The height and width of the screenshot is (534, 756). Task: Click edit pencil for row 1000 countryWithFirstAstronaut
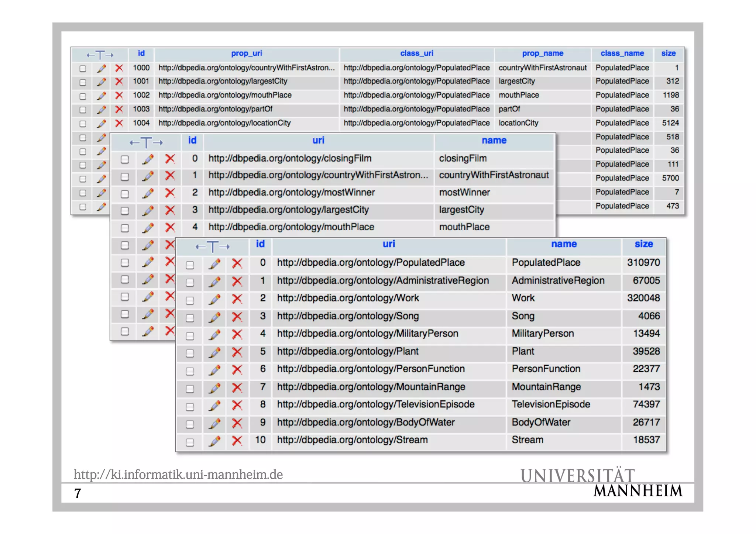[x=101, y=68]
